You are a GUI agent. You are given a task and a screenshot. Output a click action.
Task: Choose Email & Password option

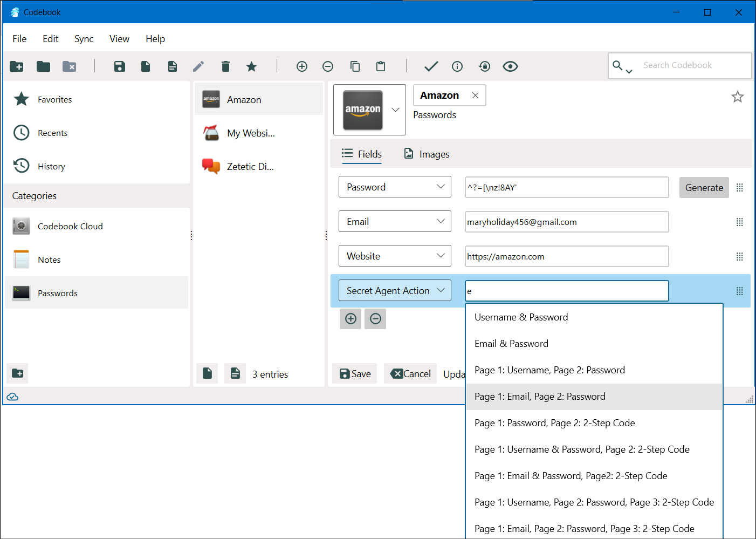[x=594, y=344]
